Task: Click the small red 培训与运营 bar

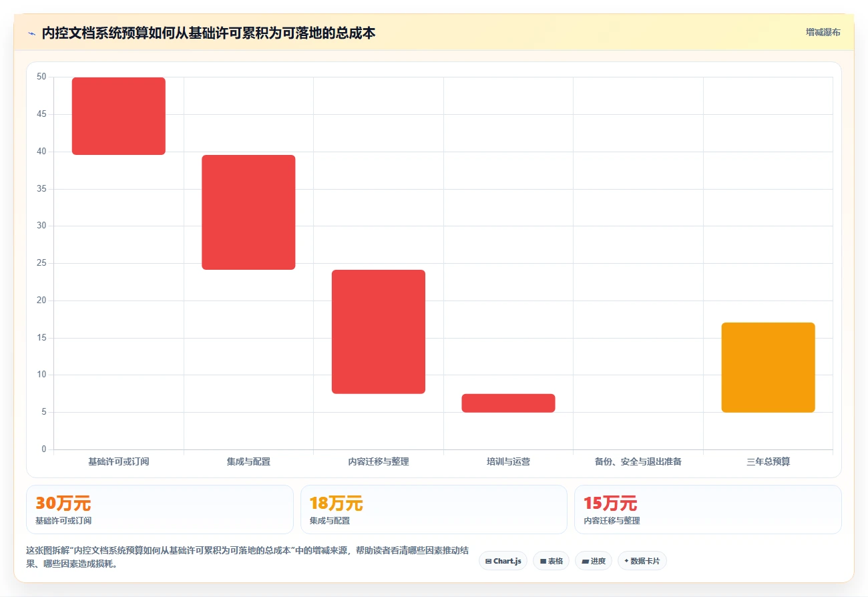Action: (x=508, y=403)
